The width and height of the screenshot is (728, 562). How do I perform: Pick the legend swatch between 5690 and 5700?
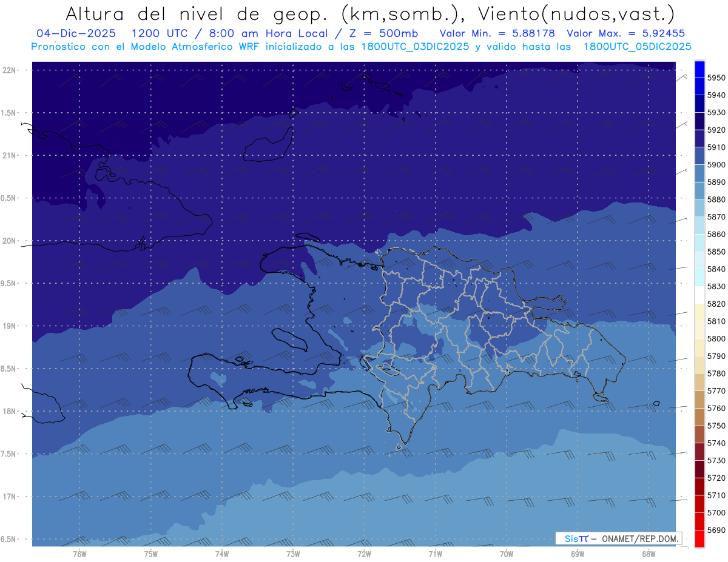699,521
